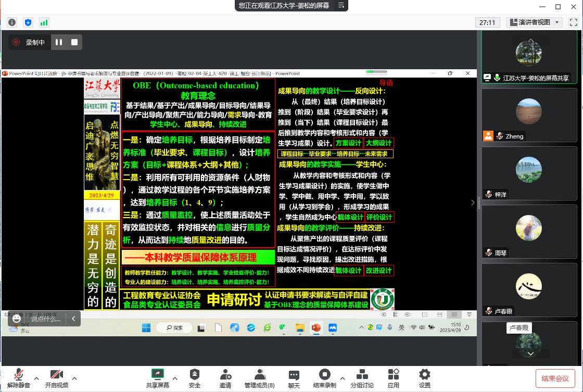The image size is (583, 392).
Task: Select 卢春雨 avatar video tile
Action: (529, 290)
